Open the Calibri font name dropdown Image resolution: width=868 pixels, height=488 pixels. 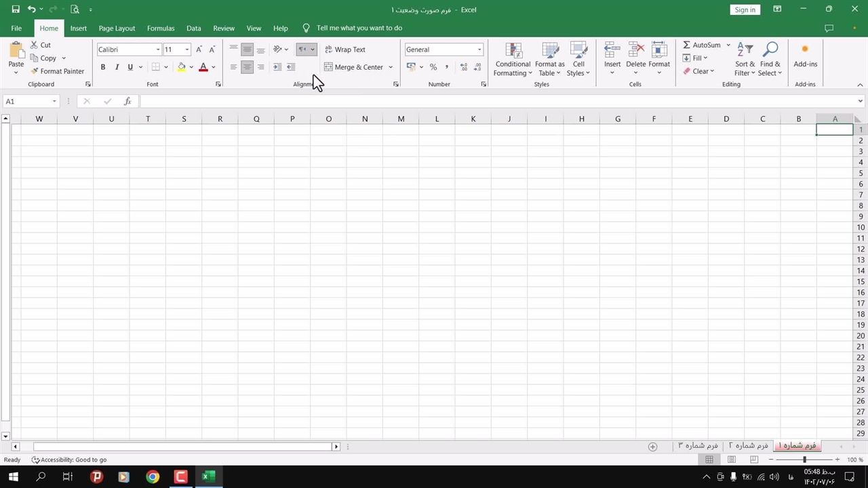[158, 49]
